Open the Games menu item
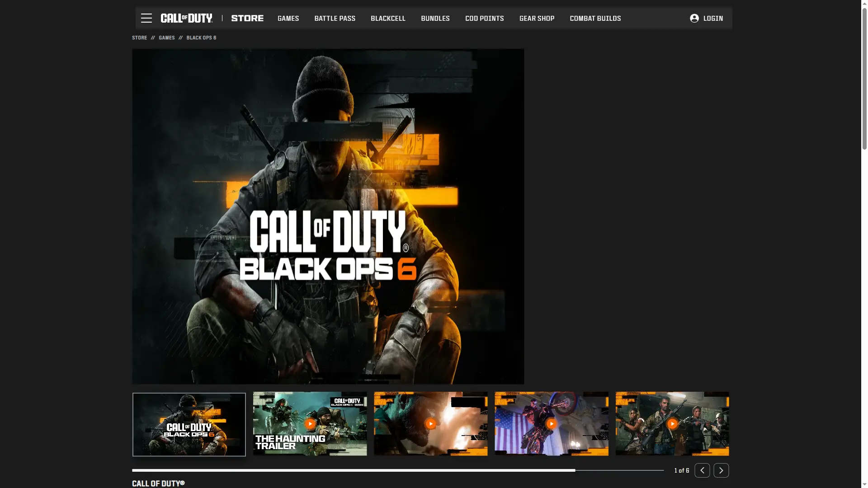The width and height of the screenshot is (868, 488). [288, 19]
